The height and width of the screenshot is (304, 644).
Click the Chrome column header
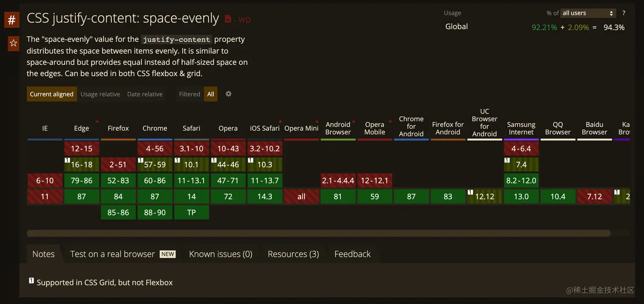[x=155, y=128]
